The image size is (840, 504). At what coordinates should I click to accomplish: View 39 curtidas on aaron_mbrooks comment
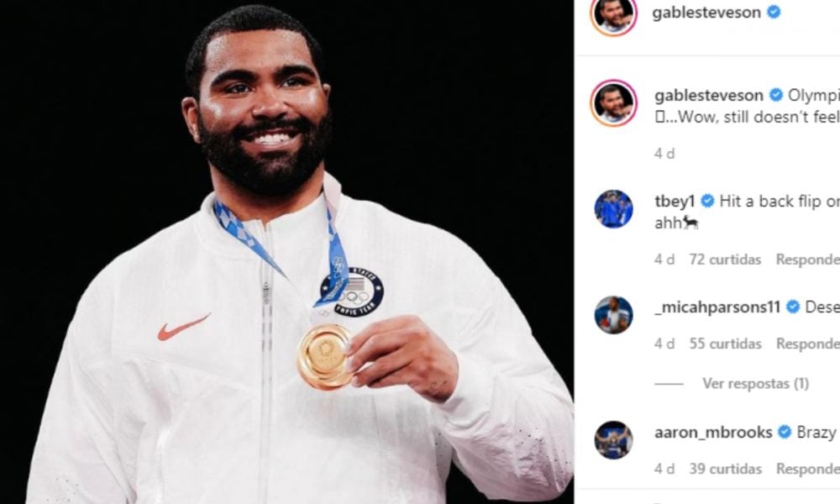tap(725, 469)
